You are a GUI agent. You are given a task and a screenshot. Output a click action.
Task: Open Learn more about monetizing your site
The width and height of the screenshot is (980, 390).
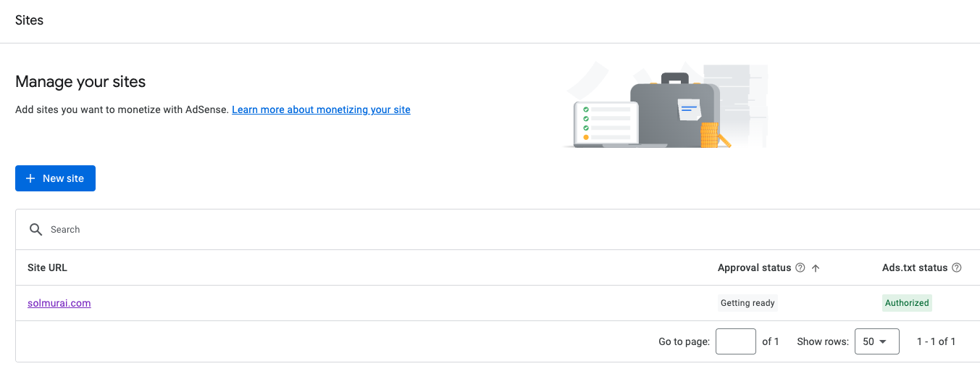tap(321, 110)
